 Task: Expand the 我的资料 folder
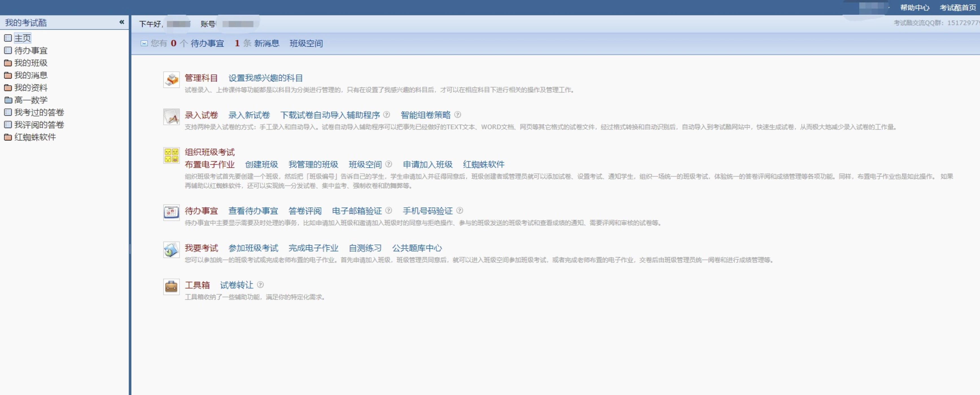pos(31,88)
